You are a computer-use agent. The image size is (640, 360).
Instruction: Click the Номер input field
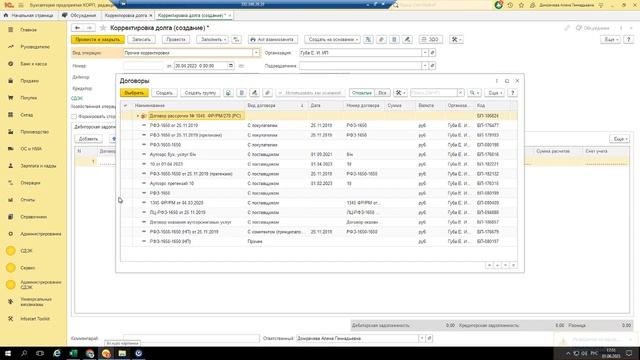coord(143,66)
